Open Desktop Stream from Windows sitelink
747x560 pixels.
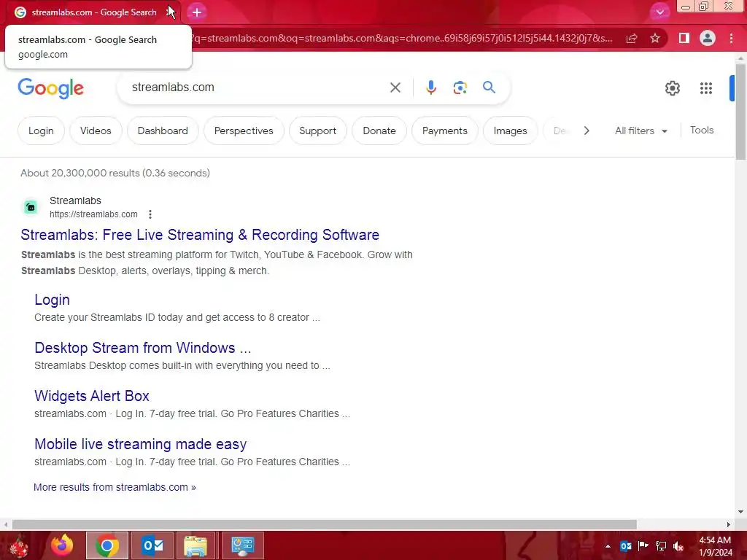pyautogui.click(x=142, y=348)
